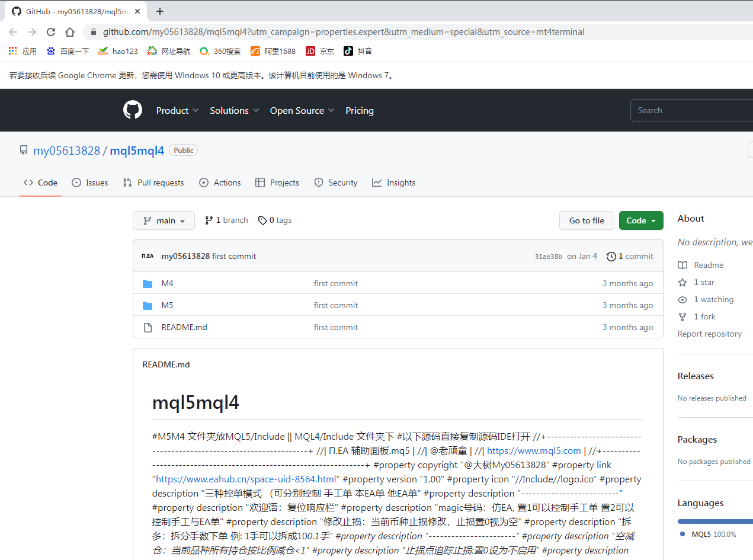Open the www.mql5.com link in README
The image size is (753, 560).
click(x=534, y=450)
